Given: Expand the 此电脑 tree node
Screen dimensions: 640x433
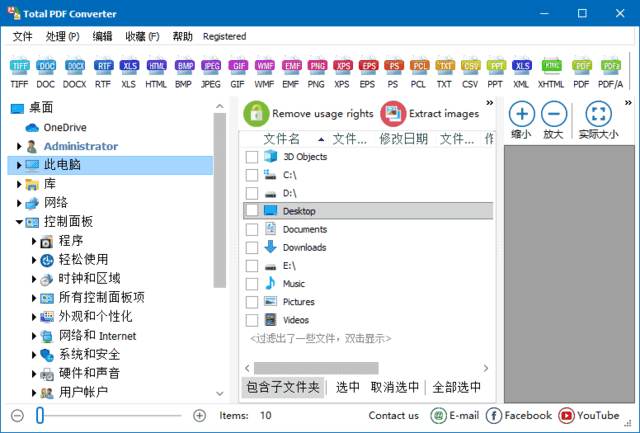Looking at the screenshot, I should 19,165.
